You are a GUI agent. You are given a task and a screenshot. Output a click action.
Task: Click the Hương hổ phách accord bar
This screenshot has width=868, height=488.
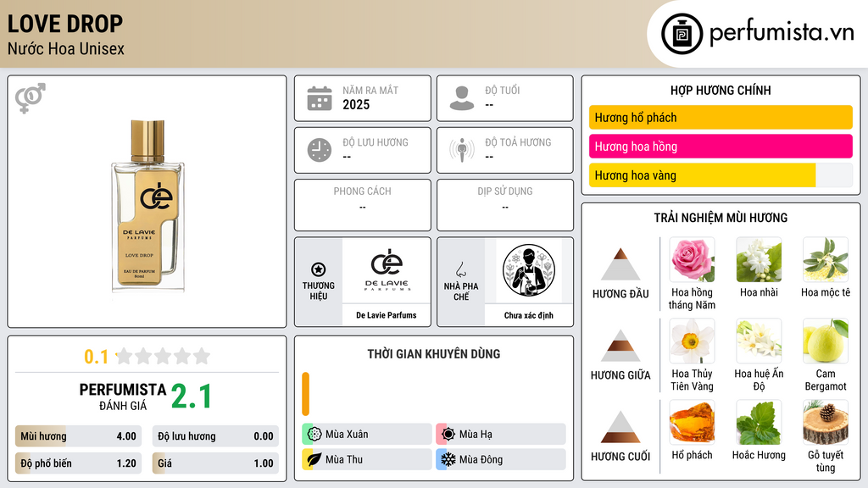[721, 117]
